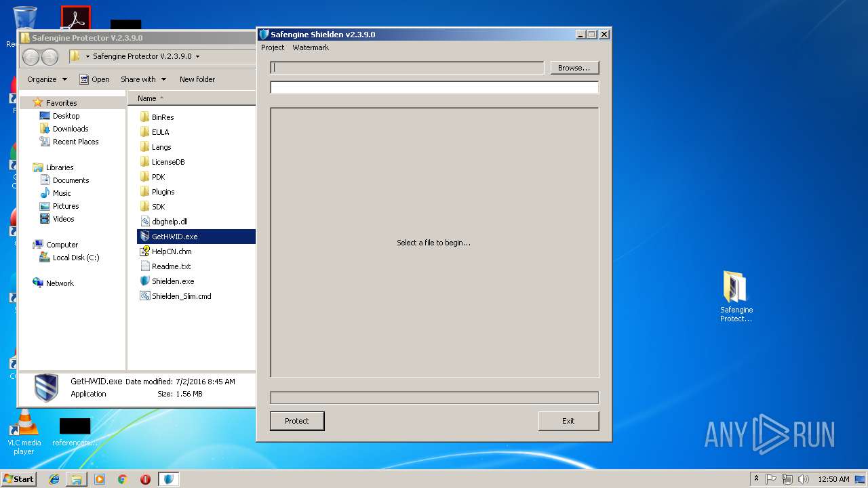This screenshot has height=488, width=868.
Task: Select the SDK folder icon
Action: 144,207
